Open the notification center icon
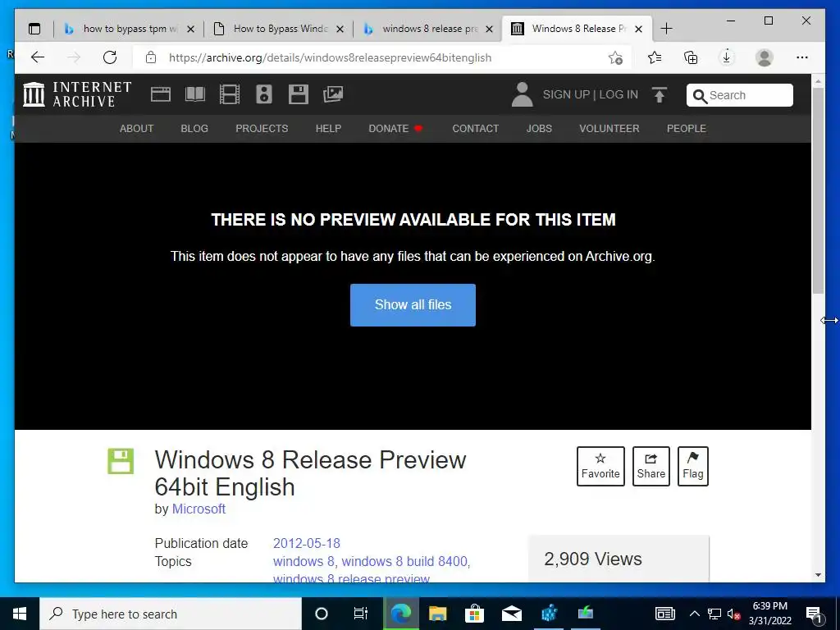The image size is (840, 630). pyautogui.click(x=814, y=614)
